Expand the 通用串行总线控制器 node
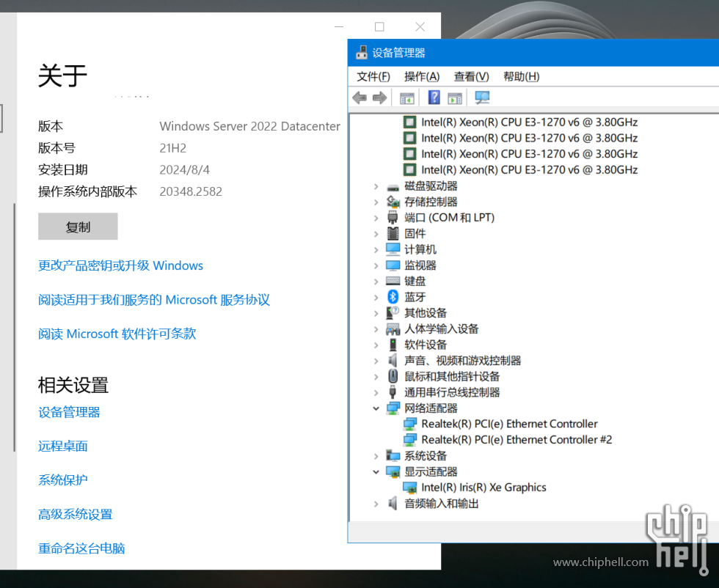719x588 pixels. tap(376, 393)
